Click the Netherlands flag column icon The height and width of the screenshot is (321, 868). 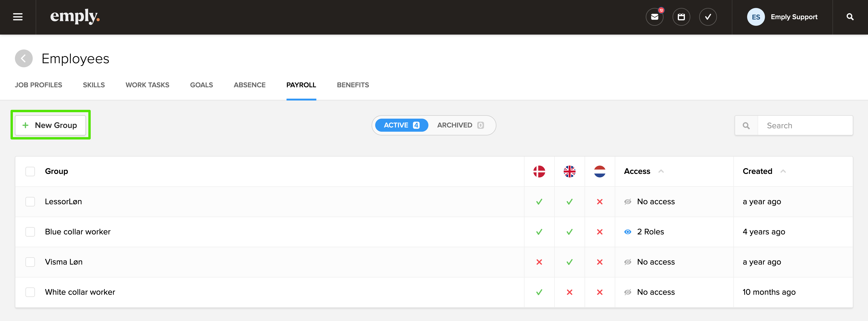tap(599, 172)
